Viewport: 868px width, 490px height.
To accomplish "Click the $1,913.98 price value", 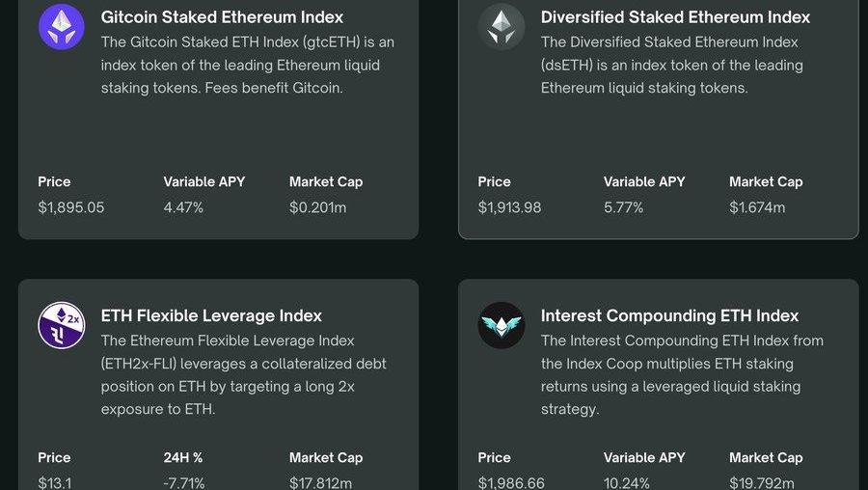I will 509,207.
